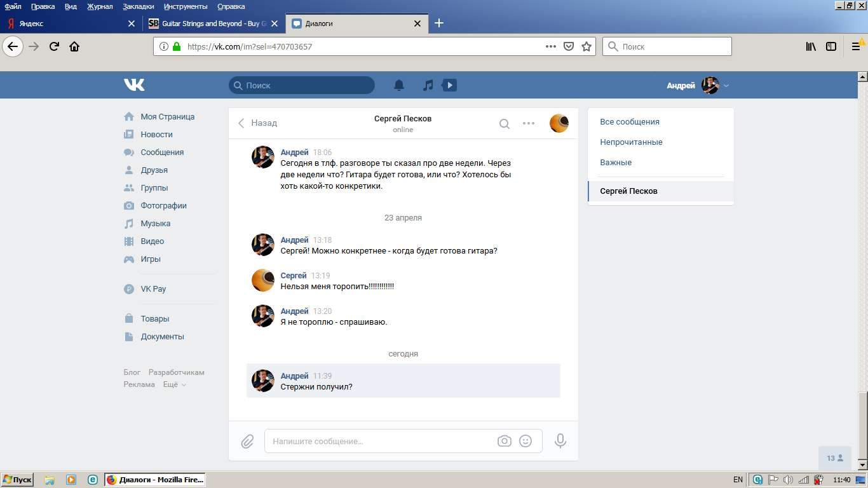Click the VK notifications bell icon
This screenshot has width=868, height=488.
399,85
